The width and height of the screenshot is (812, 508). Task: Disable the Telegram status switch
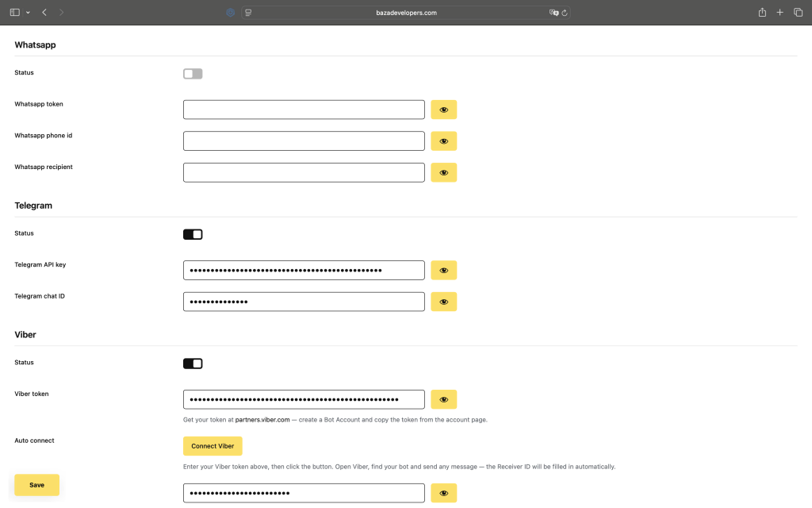click(193, 234)
